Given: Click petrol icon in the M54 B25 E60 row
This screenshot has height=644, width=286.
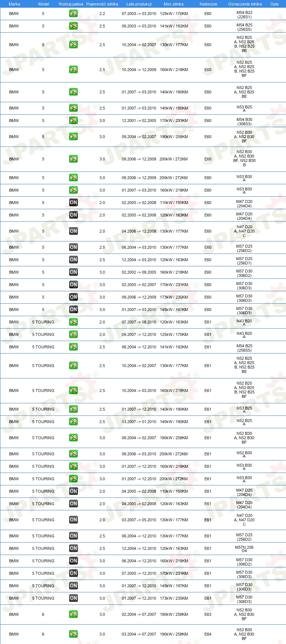Looking at the screenshot, I should point(74,26).
